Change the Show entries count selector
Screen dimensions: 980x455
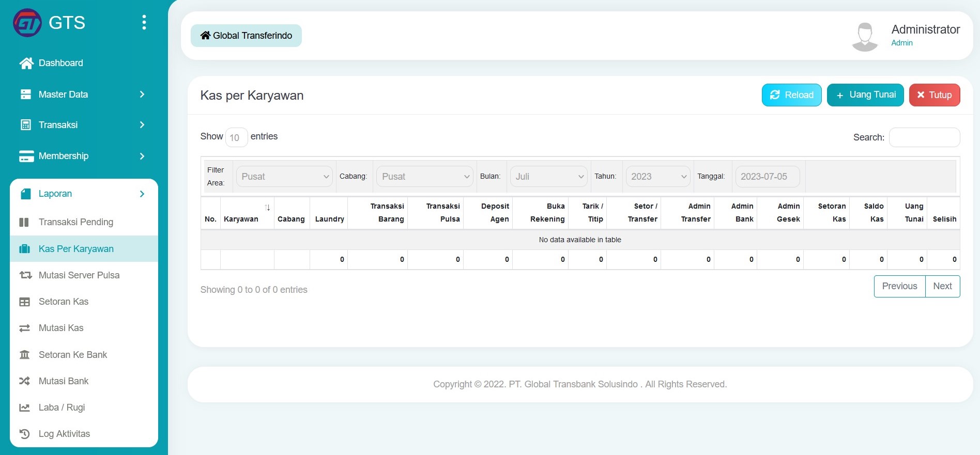(x=236, y=137)
